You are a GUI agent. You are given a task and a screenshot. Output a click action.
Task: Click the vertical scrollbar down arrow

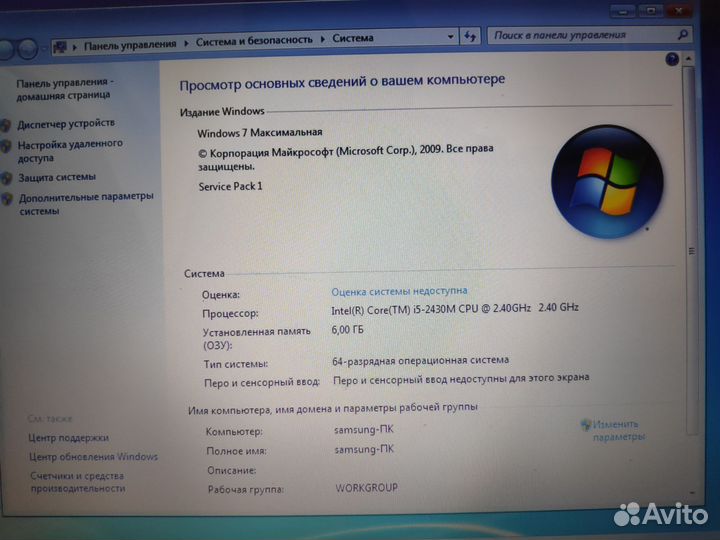point(692,493)
